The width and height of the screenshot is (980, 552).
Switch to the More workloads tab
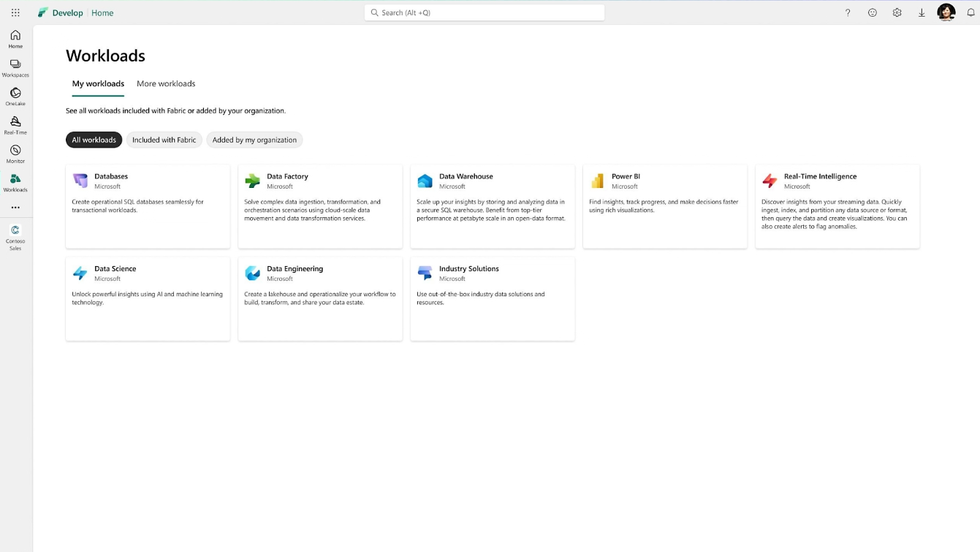pyautogui.click(x=166, y=83)
